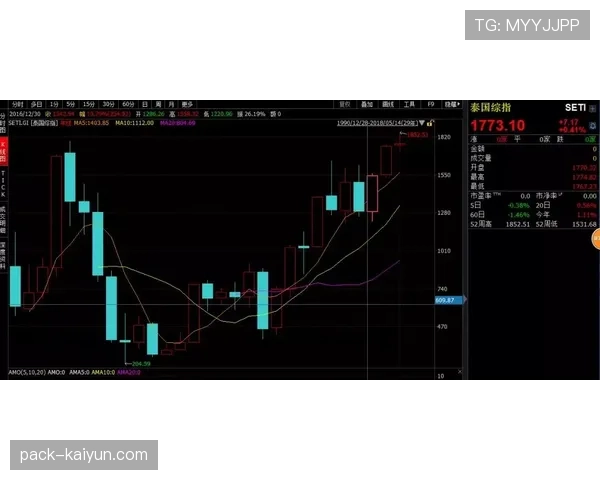Select the 60分 period tab
Screen dimensions: 600x480
coord(128,104)
